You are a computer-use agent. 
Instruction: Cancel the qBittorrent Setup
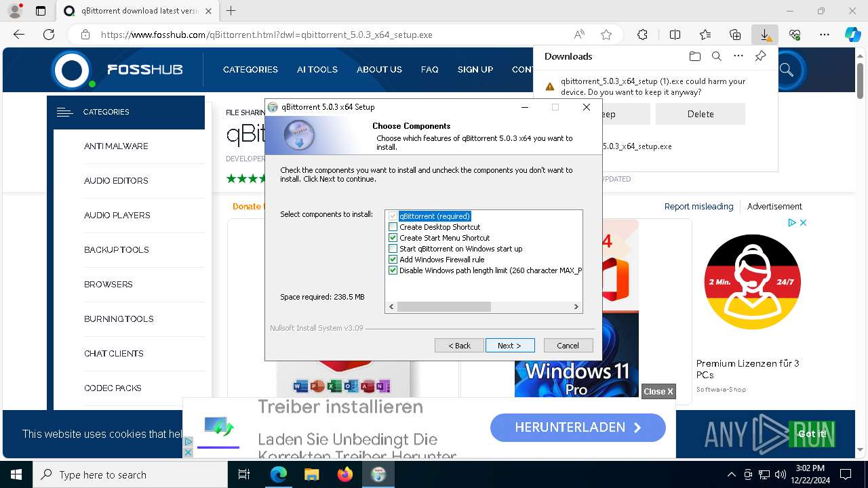(x=568, y=346)
